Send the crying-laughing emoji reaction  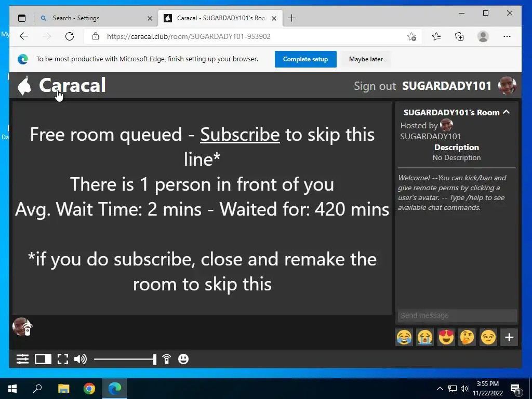tap(404, 337)
